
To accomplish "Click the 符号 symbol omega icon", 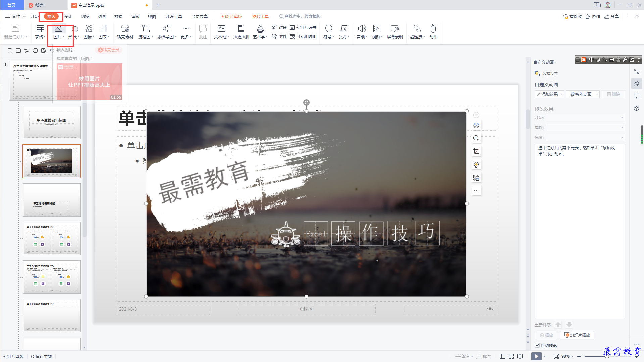I will point(329,28).
